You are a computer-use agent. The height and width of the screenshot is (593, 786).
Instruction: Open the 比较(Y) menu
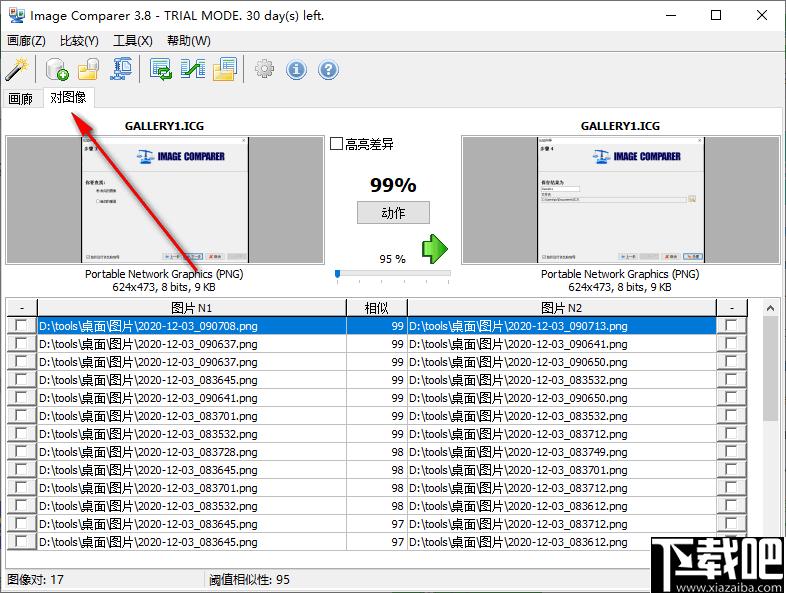pyautogui.click(x=79, y=41)
